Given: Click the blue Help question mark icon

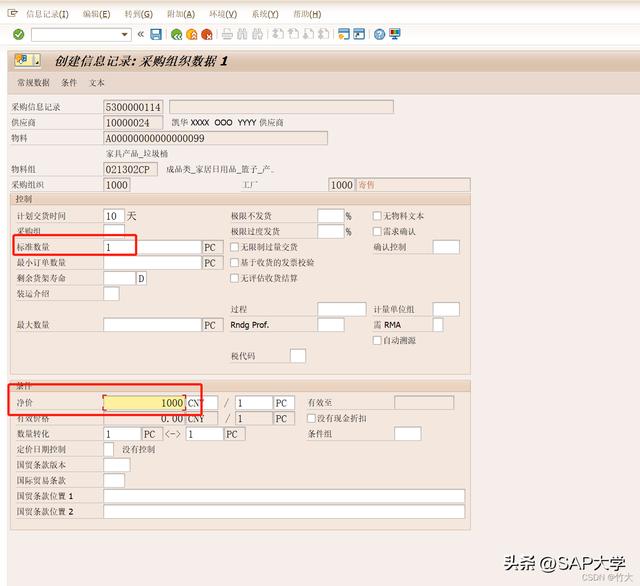Looking at the screenshot, I should 380,34.
